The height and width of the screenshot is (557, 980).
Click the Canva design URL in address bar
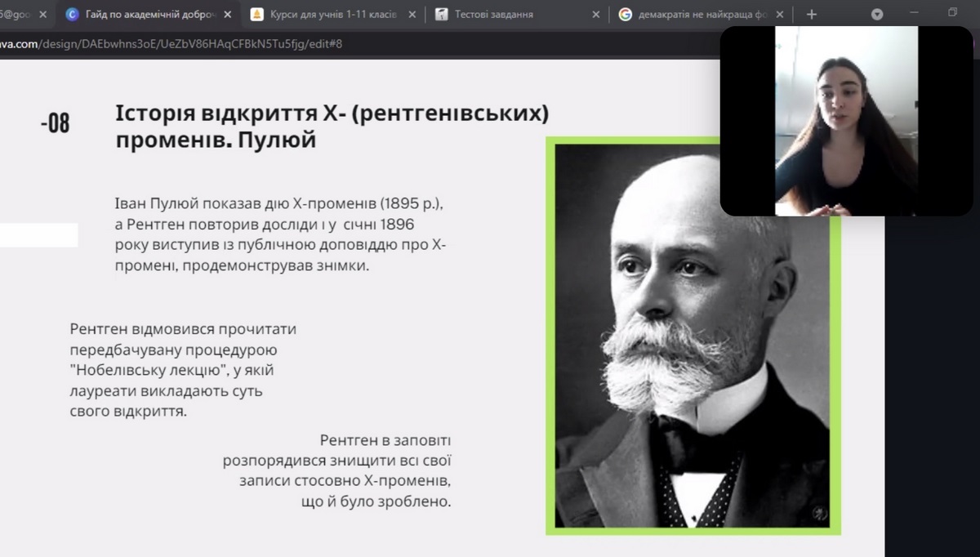click(x=171, y=43)
